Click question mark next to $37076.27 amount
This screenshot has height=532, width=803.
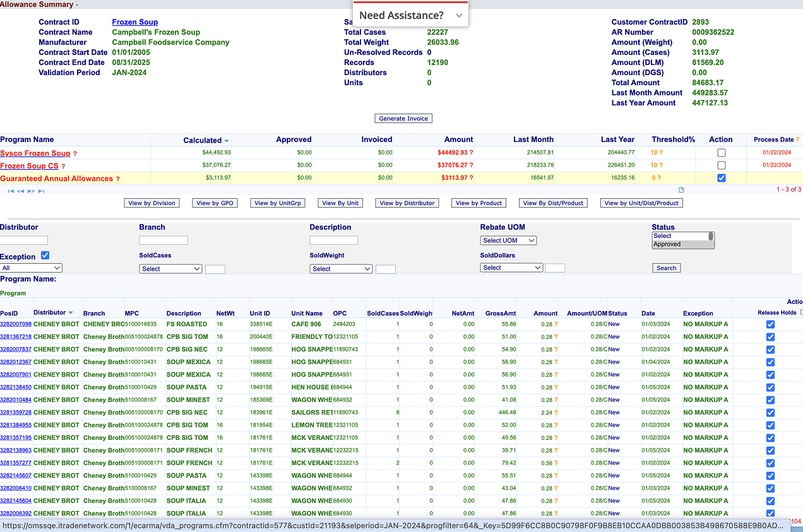[471, 165]
